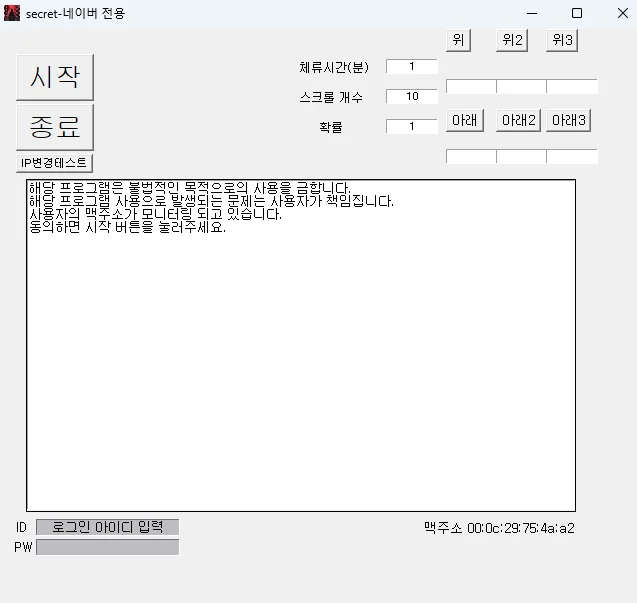This screenshot has height=603, width=637.
Task: Focus the 스크롤 개수 input field
Action: [x=412, y=96]
